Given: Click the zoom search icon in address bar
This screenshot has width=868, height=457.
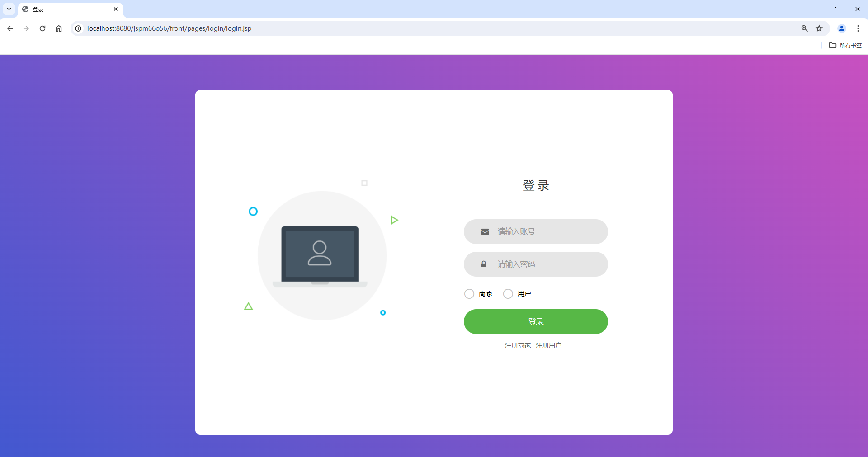Looking at the screenshot, I should [x=804, y=28].
